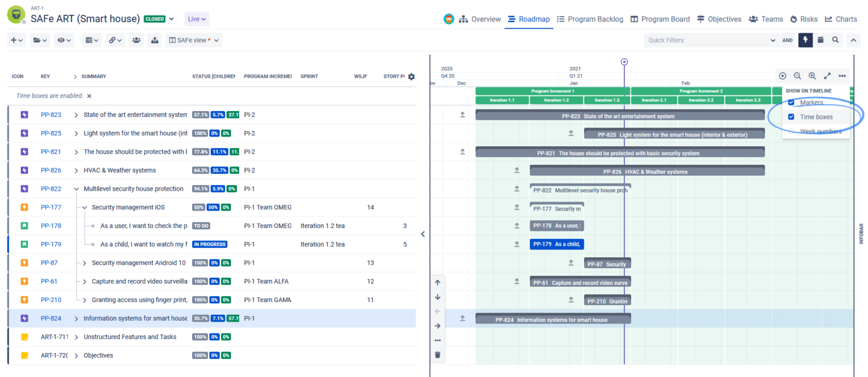Open the saved views folder icon

tap(36, 40)
